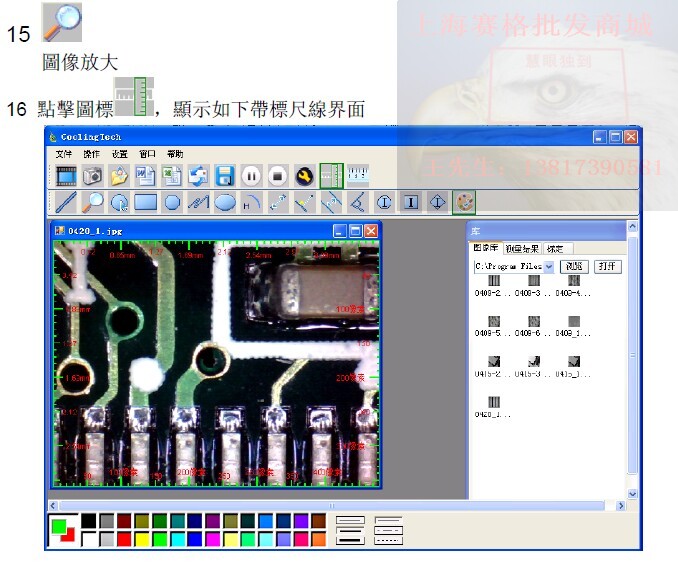
Task: Select the diamond I annotation tool
Action: click(x=437, y=202)
